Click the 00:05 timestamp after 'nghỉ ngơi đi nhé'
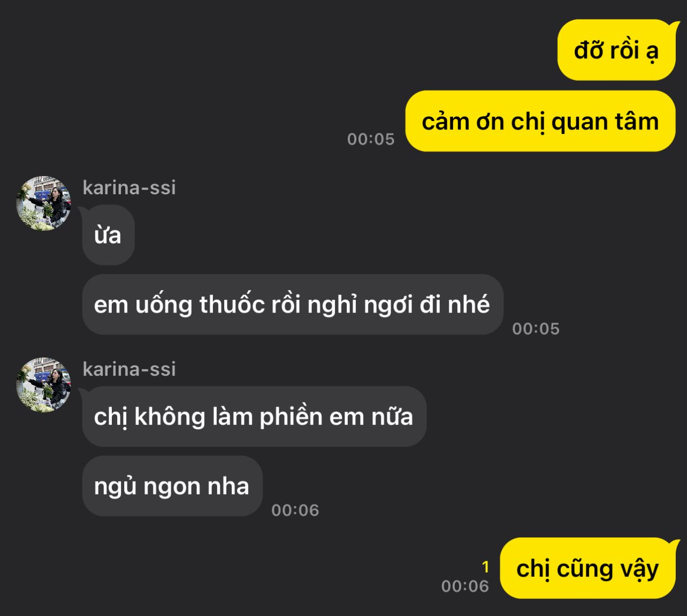Screen dimensions: 687x616 point(536,329)
